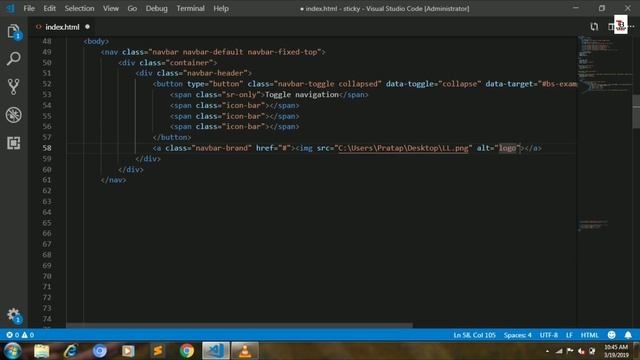Open the media player taskbar icon

coord(128,351)
